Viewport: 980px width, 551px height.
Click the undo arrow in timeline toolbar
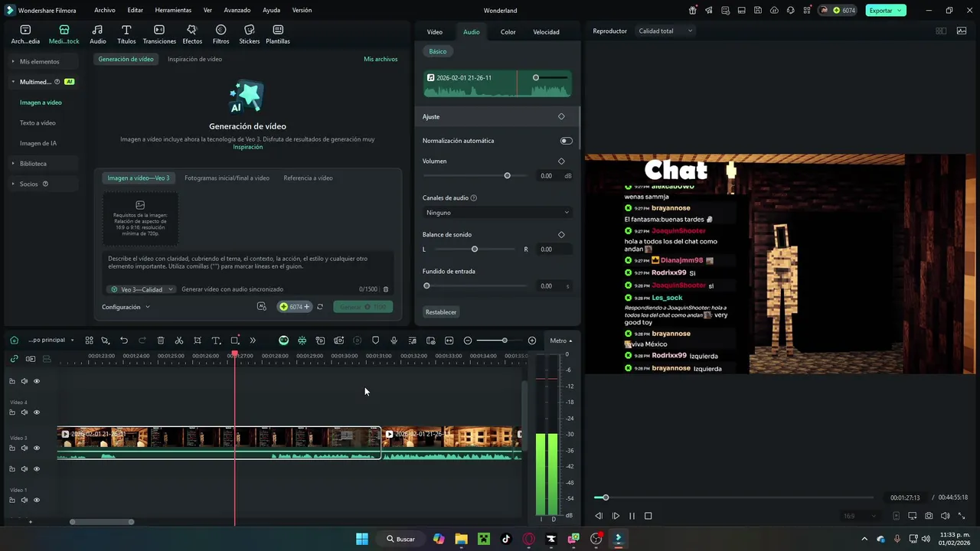124,341
